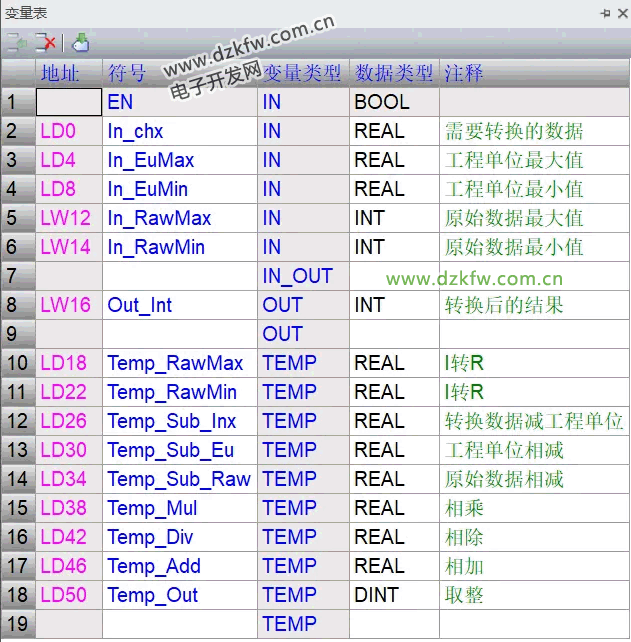Click the delete variable row icon
Viewport: 631px width, 642px height.
coord(45,43)
